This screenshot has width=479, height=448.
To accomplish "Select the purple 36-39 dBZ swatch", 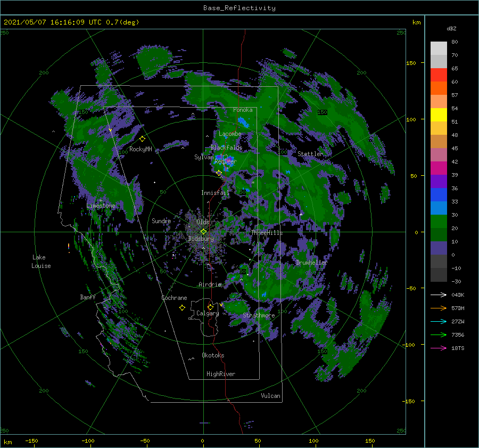I will tap(439, 182).
